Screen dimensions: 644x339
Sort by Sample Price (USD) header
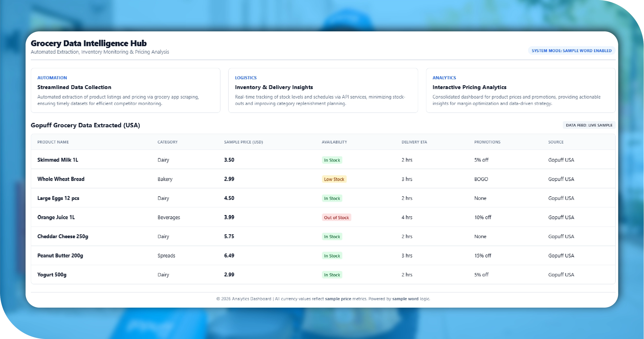tap(243, 142)
